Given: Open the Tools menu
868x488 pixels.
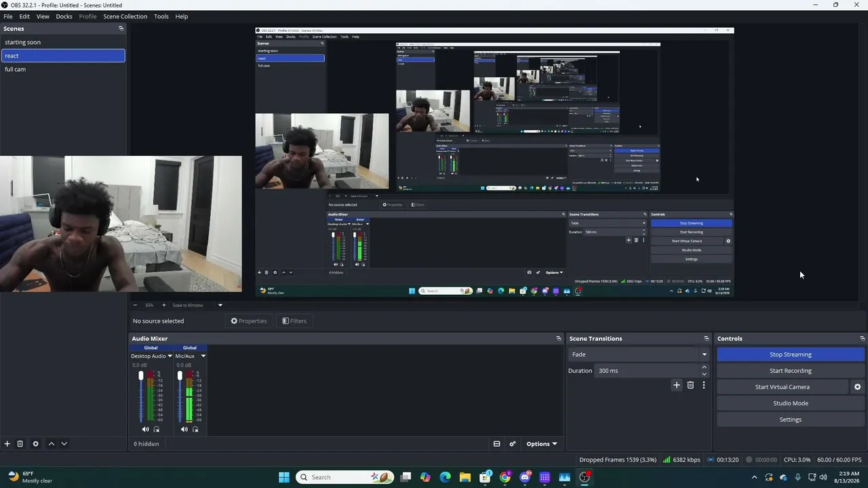Looking at the screenshot, I should [x=161, y=16].
